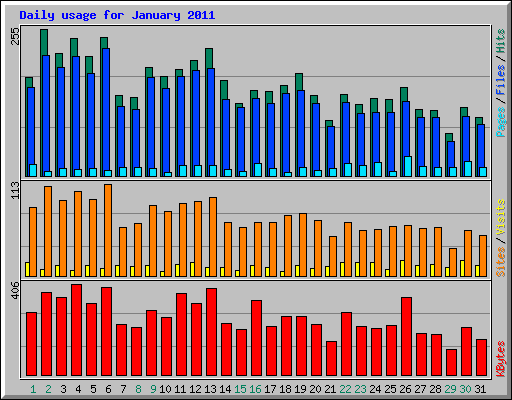Select day 2 label on x-axis

[48, 389]
